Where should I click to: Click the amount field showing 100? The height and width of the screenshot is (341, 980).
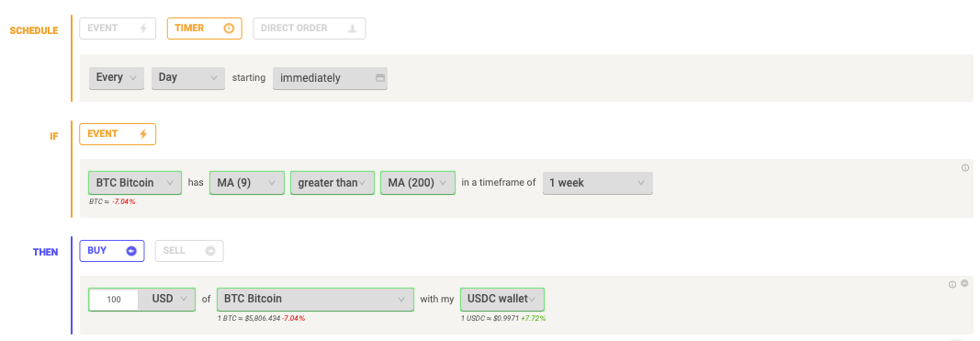tap(114, 299)
